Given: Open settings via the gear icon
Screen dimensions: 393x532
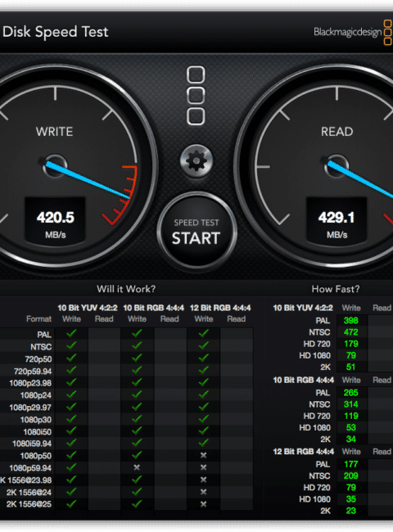Looking at the screenshot, I should coord(196,160).
